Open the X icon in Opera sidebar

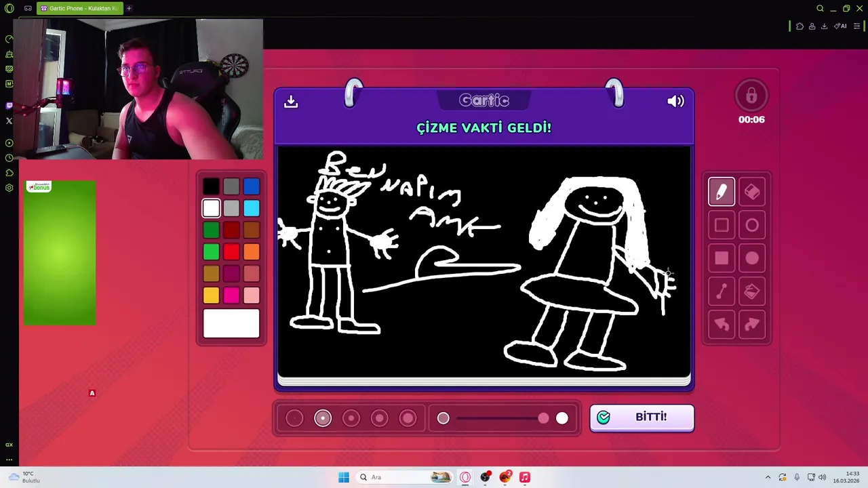pyautogui.click(x=9, y=121)
